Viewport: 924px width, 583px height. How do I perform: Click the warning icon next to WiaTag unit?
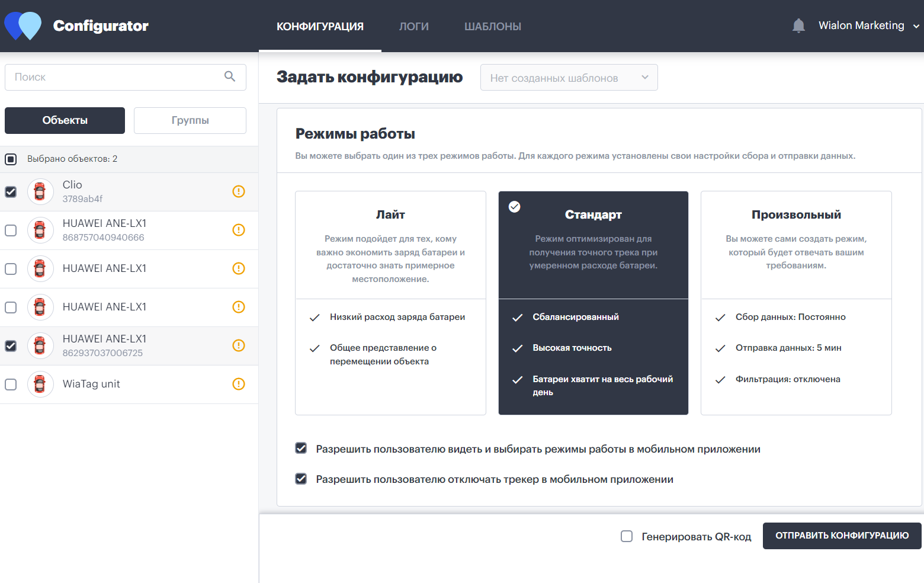[x=239, y=384]
